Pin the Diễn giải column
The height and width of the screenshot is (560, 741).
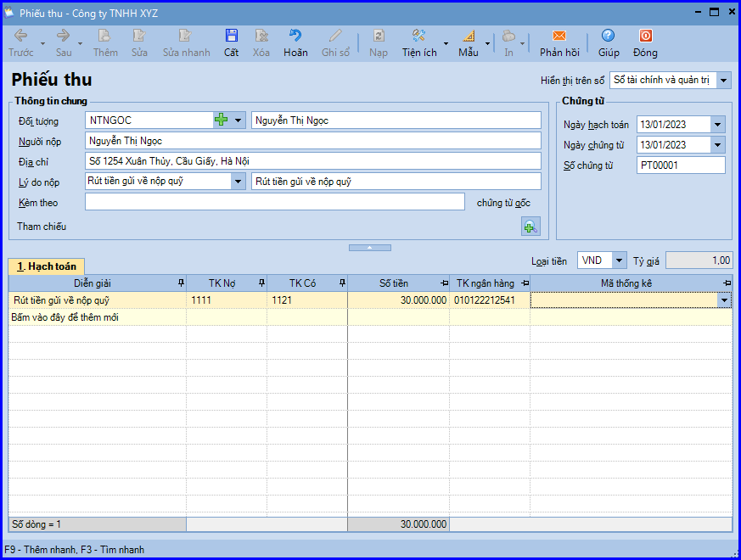point(181,283)
